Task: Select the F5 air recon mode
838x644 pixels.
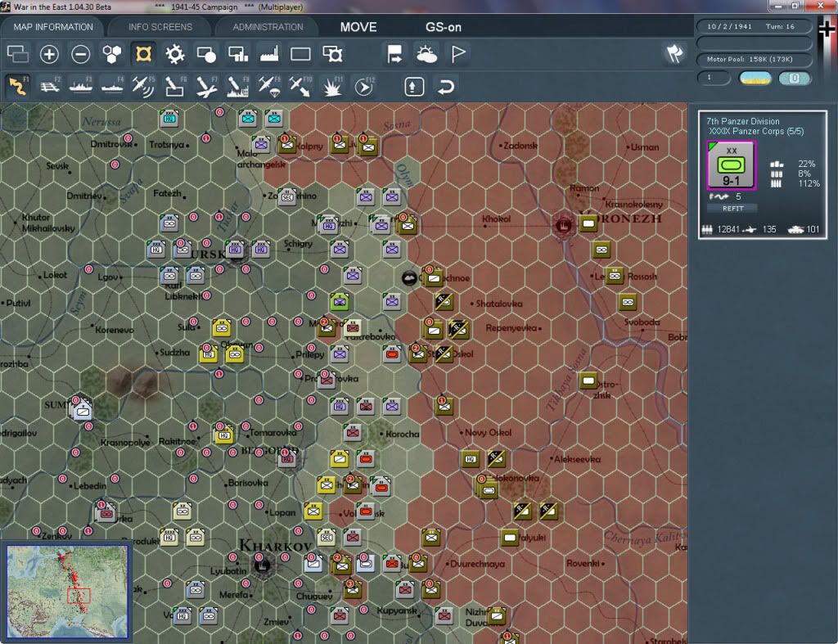Action: point(143,86)
